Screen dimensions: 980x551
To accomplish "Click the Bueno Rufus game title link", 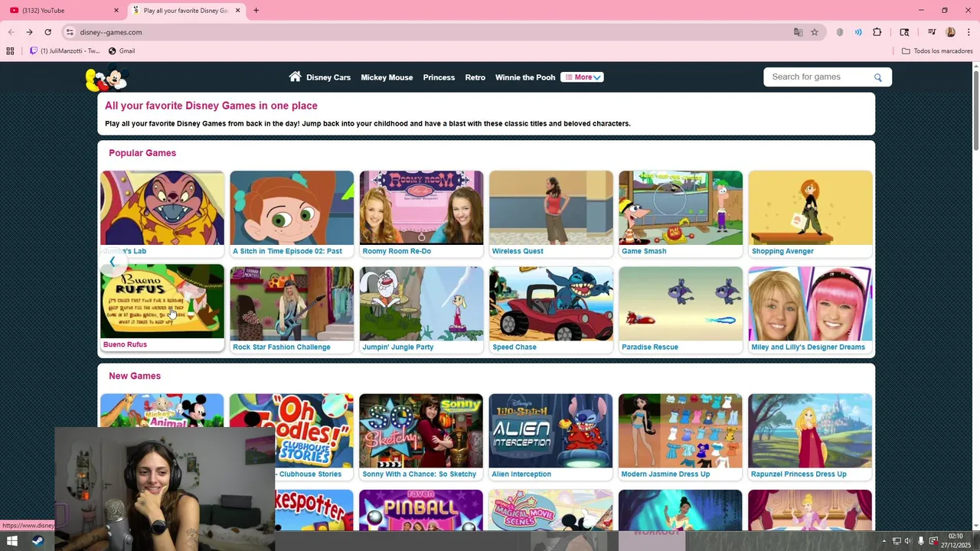I will tap(125, 344).
